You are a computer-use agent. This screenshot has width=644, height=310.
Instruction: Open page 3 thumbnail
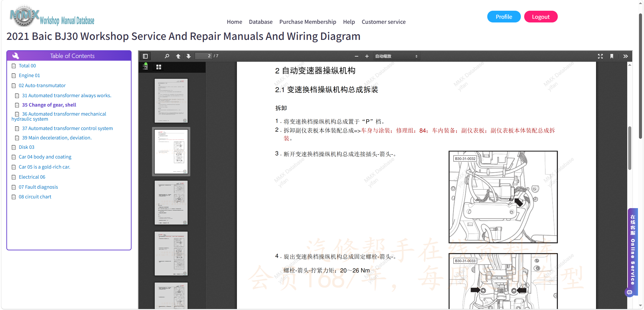point(171,202)
